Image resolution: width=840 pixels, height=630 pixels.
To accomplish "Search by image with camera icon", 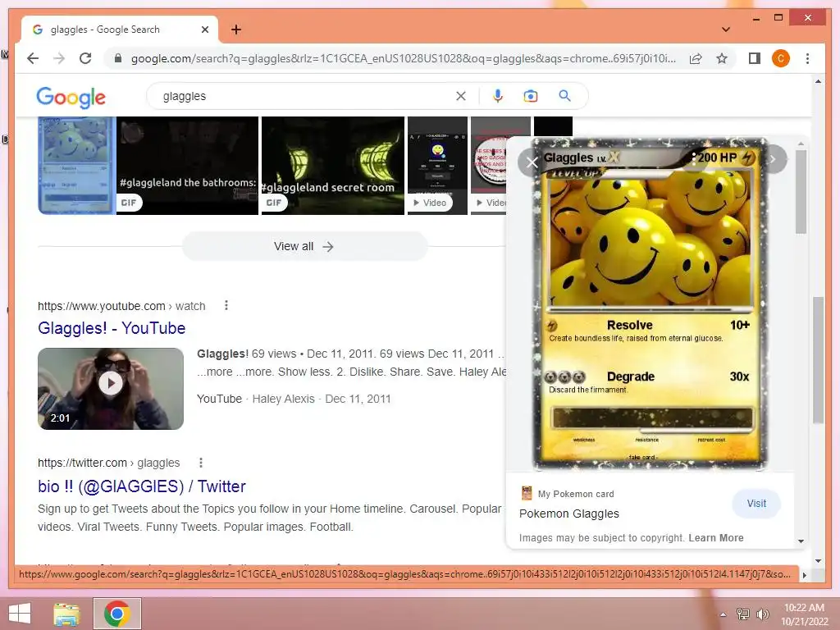I will click(531, 96).
